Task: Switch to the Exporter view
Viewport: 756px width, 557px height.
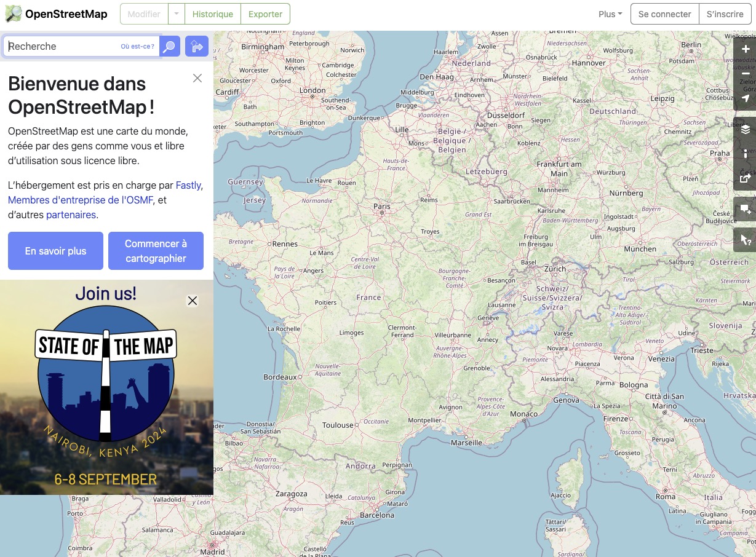Action: coord(265,14)
